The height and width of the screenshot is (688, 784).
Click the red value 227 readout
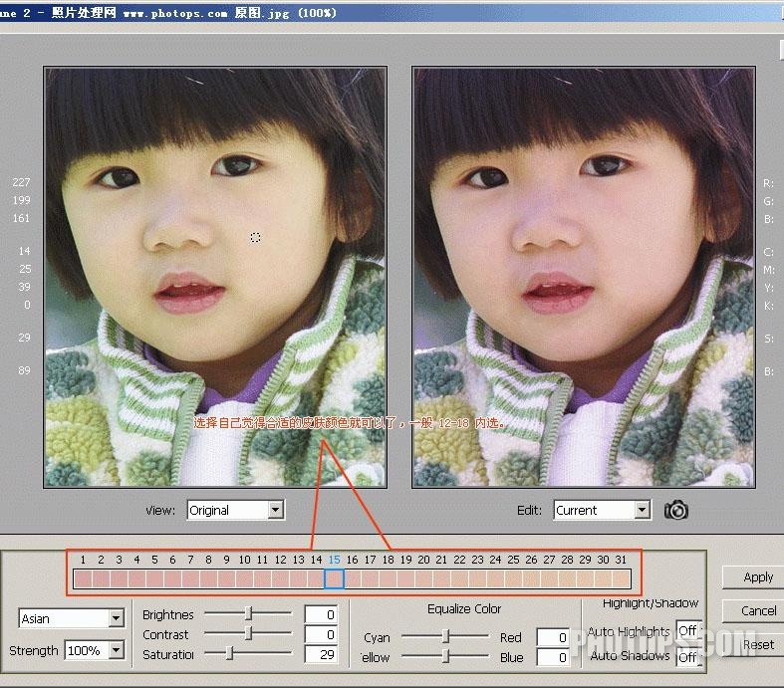click(21, 182)
